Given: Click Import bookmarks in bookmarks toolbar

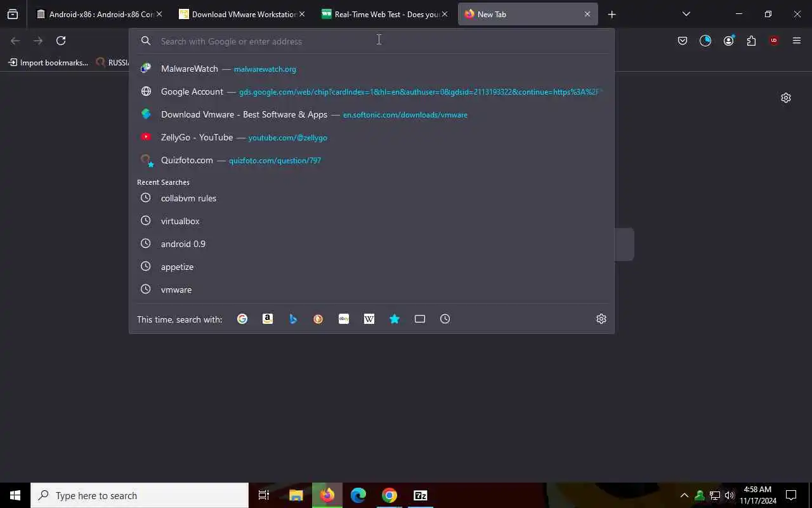Looking at the screenshot, I should [x=48, y=62].
